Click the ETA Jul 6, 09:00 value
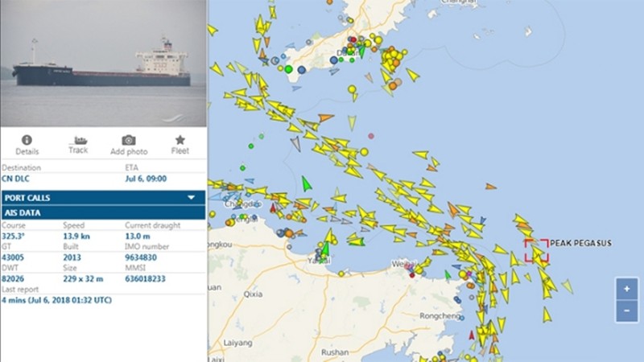The height and width of the screenshot is (362, 644). click(146, 179)
